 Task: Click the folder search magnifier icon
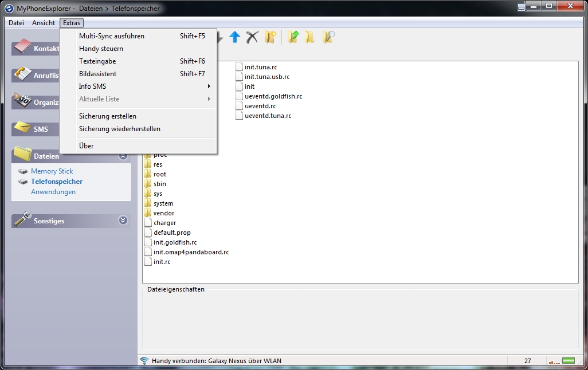[x=328, y=37]
